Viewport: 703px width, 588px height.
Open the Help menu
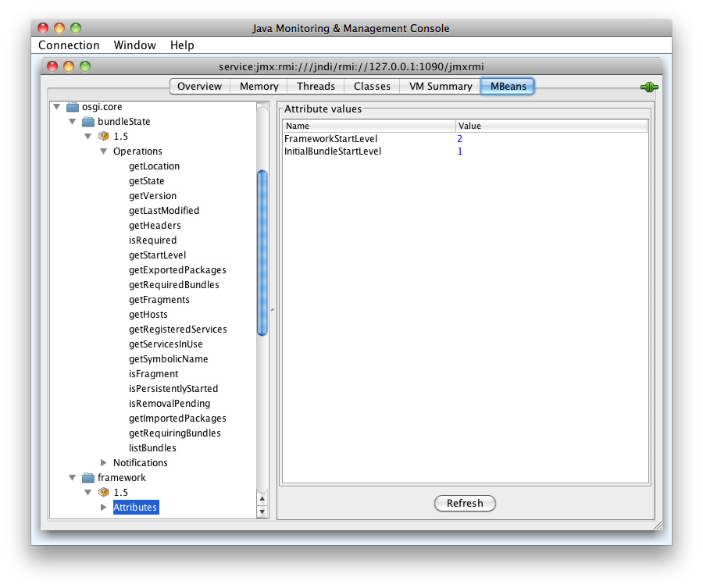pyautogui.click(x=182, y=45)
